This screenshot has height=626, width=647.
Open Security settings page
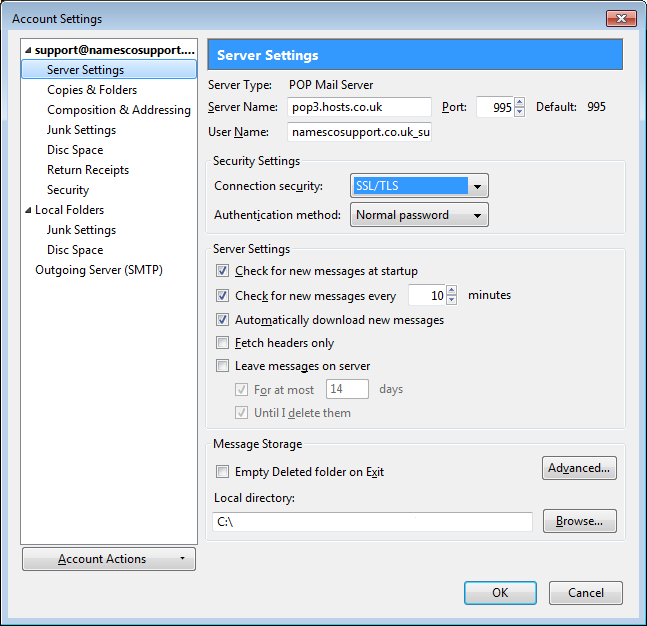point(68,190)
